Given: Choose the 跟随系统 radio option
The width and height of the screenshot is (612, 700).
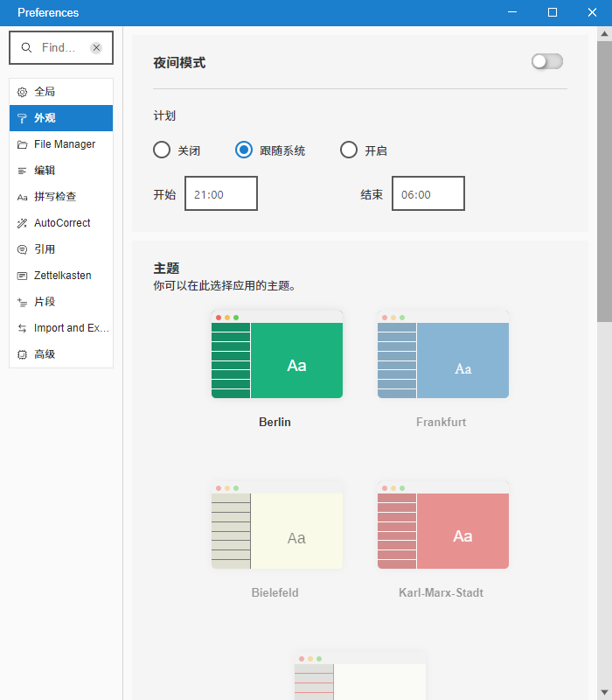Looking at the screenshot, I should click(244, 150).
